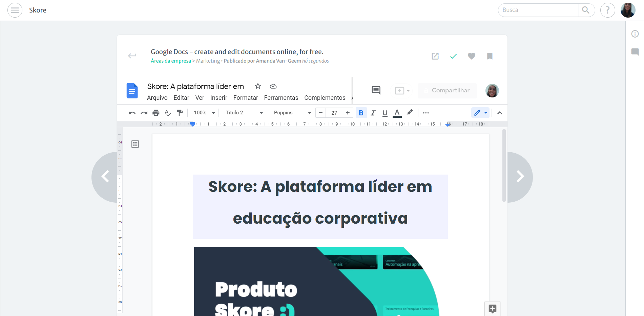Click the left indent marker on ruler
The image size is (644, 316).
point(193,124)
